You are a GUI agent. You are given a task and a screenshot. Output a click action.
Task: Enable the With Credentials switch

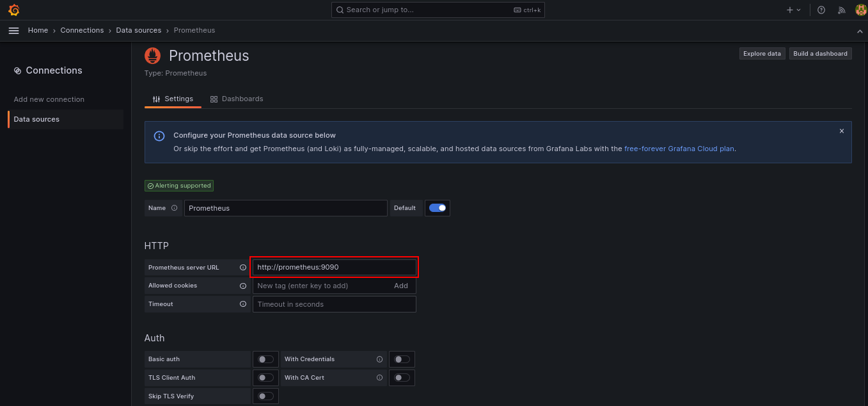coord(402,359)
